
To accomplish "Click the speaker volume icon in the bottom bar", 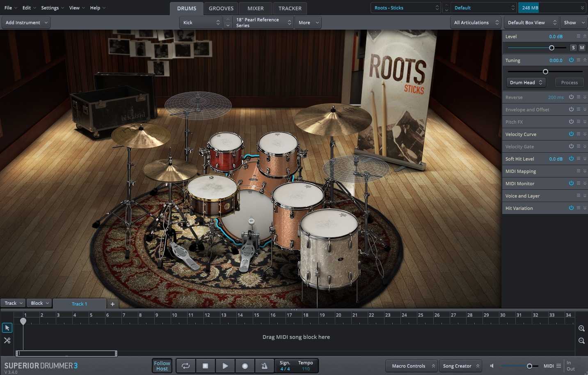I will 491,366.
